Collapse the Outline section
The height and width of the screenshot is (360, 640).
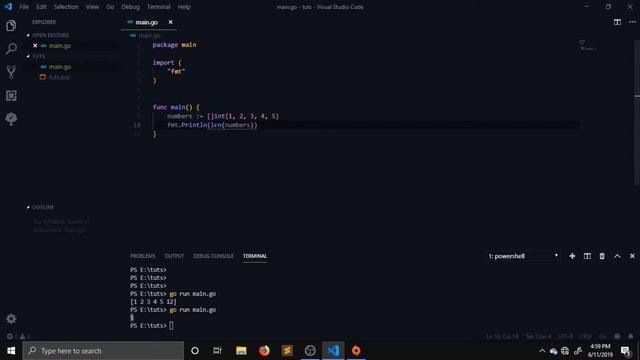pyautogui.click(x=40, y=207)
